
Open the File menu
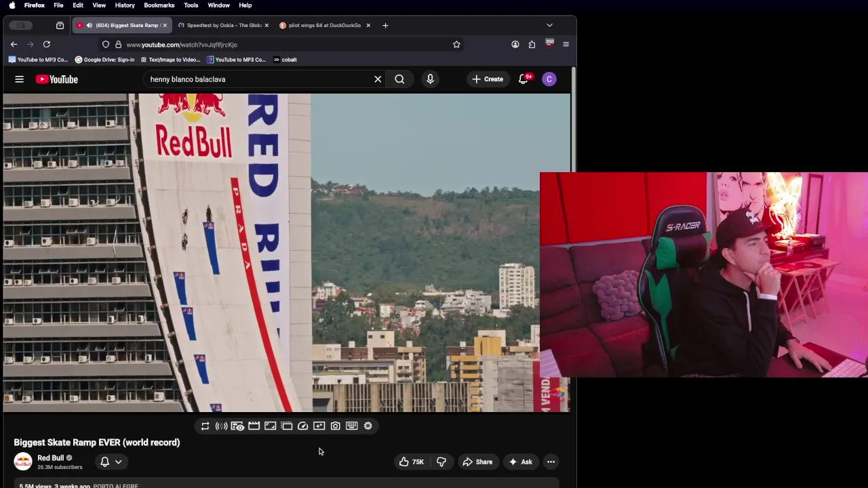click(x=58, y=5)
